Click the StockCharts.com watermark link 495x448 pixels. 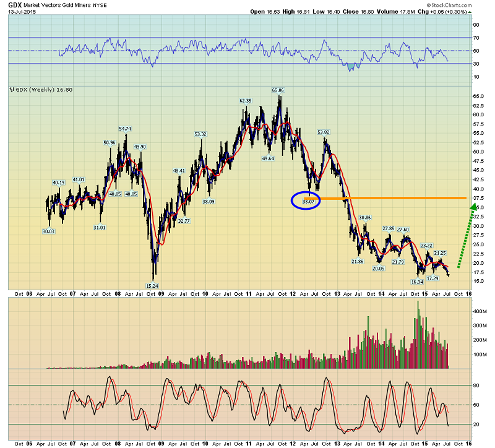(449, 5)
